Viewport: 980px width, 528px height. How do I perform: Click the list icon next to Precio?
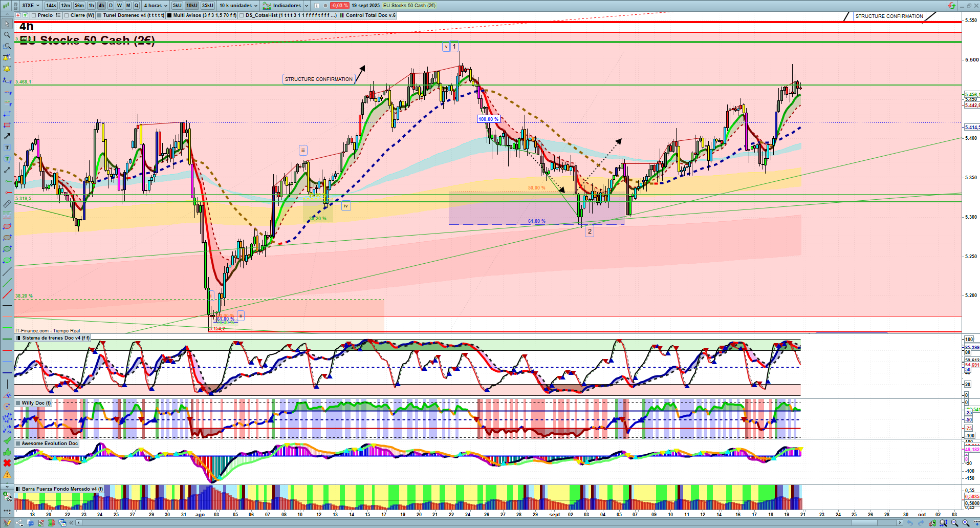click(58, 15)
